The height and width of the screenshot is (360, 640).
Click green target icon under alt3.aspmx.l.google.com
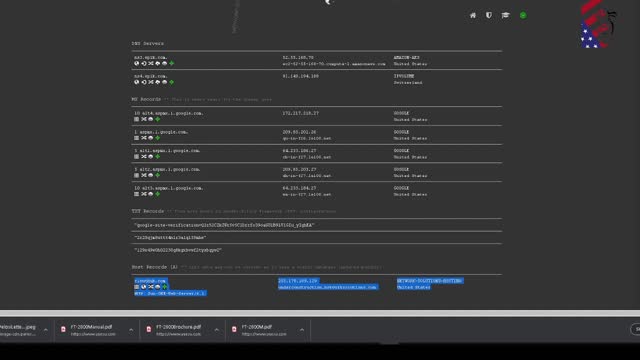pos(158,194)
